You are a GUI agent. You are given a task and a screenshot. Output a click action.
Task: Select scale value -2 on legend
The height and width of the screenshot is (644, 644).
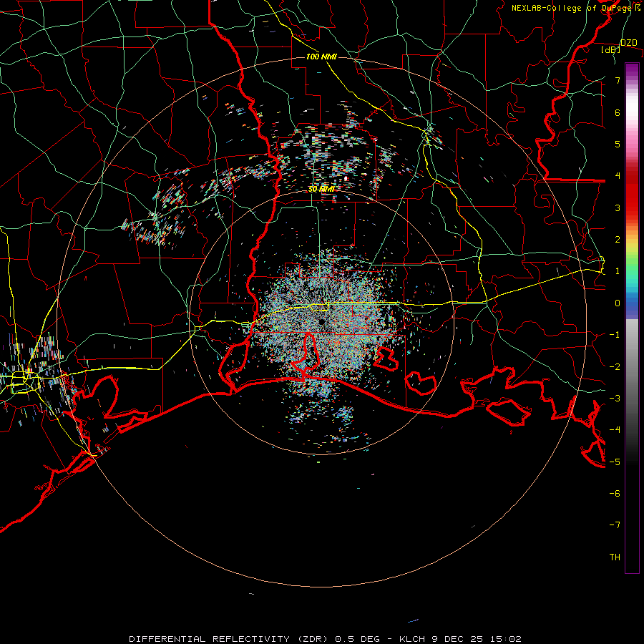615,367
